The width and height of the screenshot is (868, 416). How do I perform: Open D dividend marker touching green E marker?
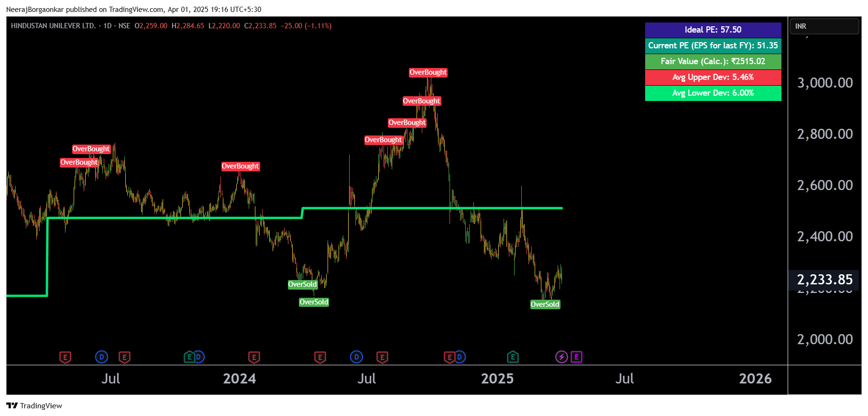pyautogui.click(x=199, y=357)
